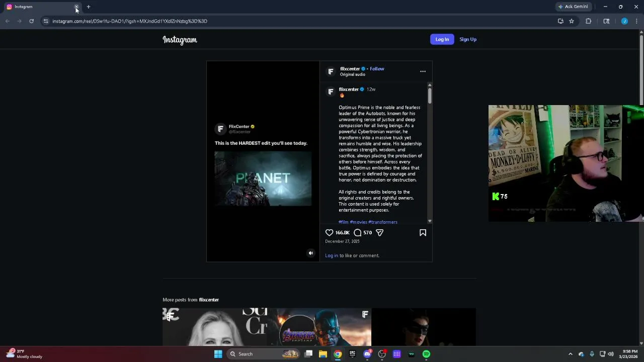Screen dimensions: 644x362
Task: Open the three-dot more options menu on post
Action: click(423, 71)
